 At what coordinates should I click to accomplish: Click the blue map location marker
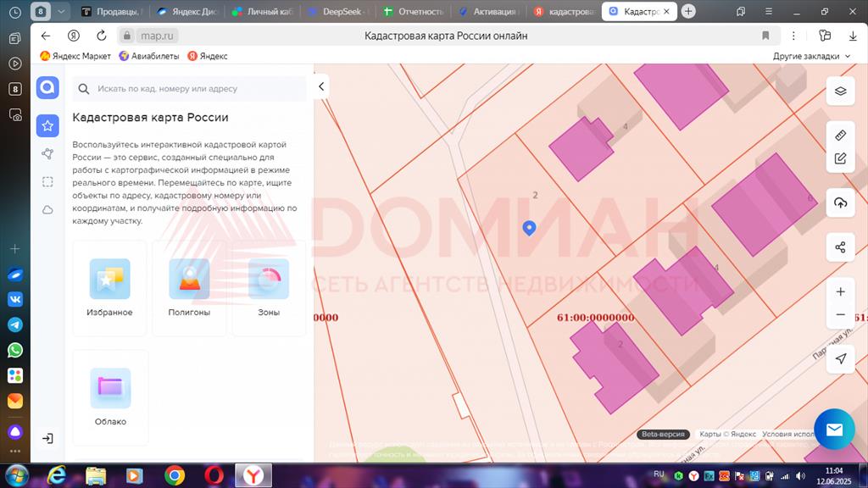[x=529, y=227]
